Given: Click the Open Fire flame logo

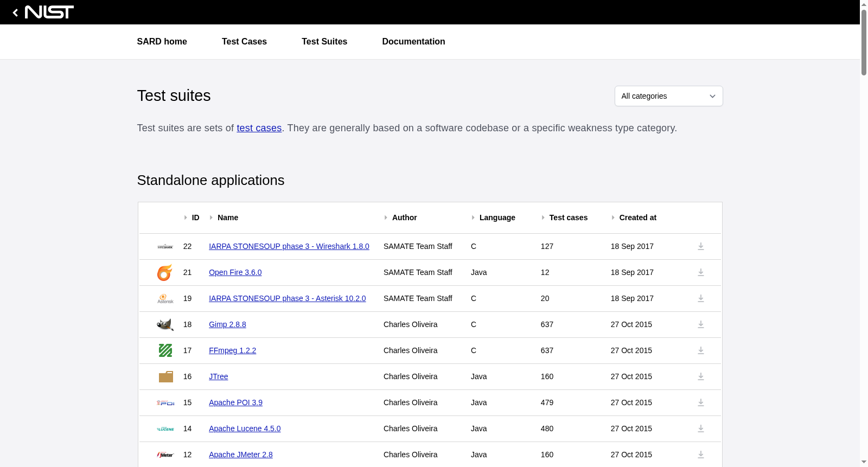Looking at the screenshot, I should coord(165,272).
